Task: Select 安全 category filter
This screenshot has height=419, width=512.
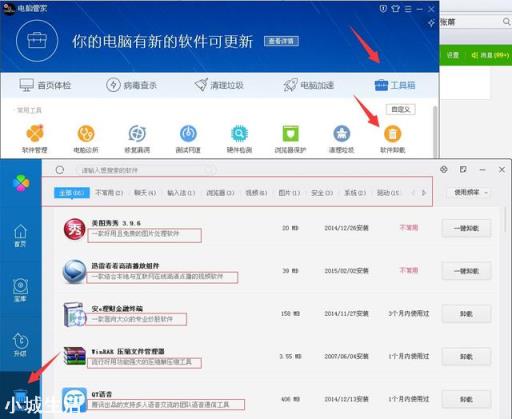Action: coord(322,193)
